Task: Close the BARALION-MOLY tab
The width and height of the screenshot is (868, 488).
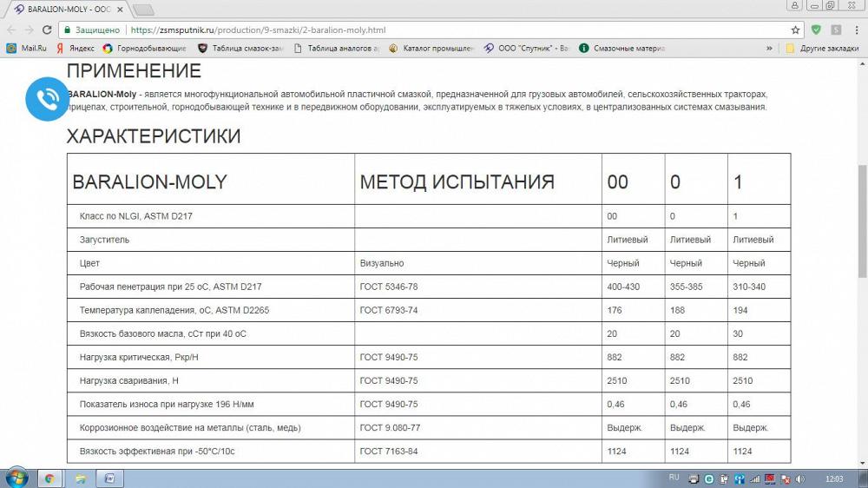Action: (x=120, y=10)
